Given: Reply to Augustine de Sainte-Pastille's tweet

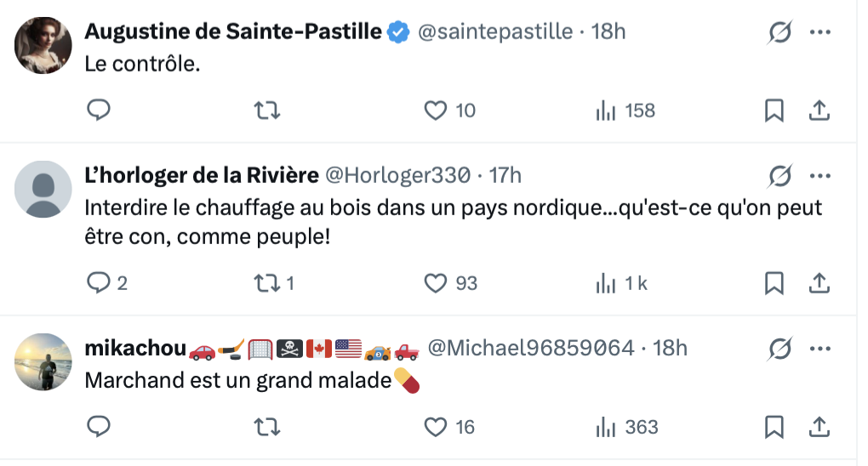Looking at the screenshot, I should pyautogui.click(x=100, y=111).
